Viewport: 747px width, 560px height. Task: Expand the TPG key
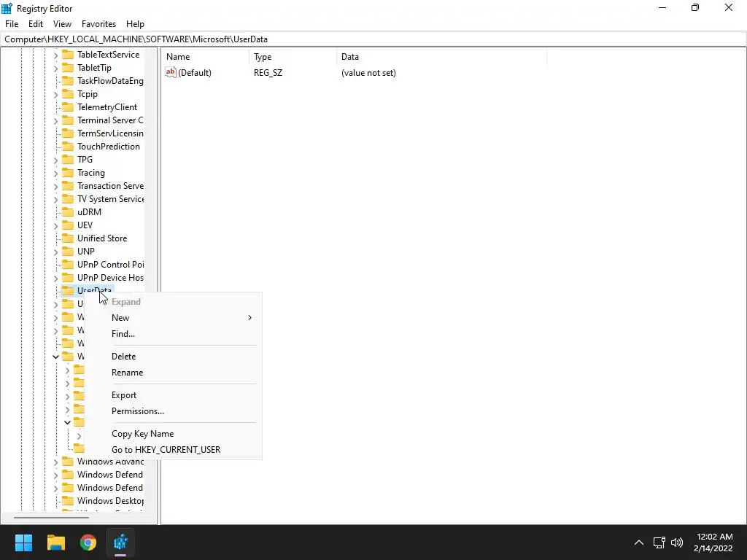(x=55, y=160)
